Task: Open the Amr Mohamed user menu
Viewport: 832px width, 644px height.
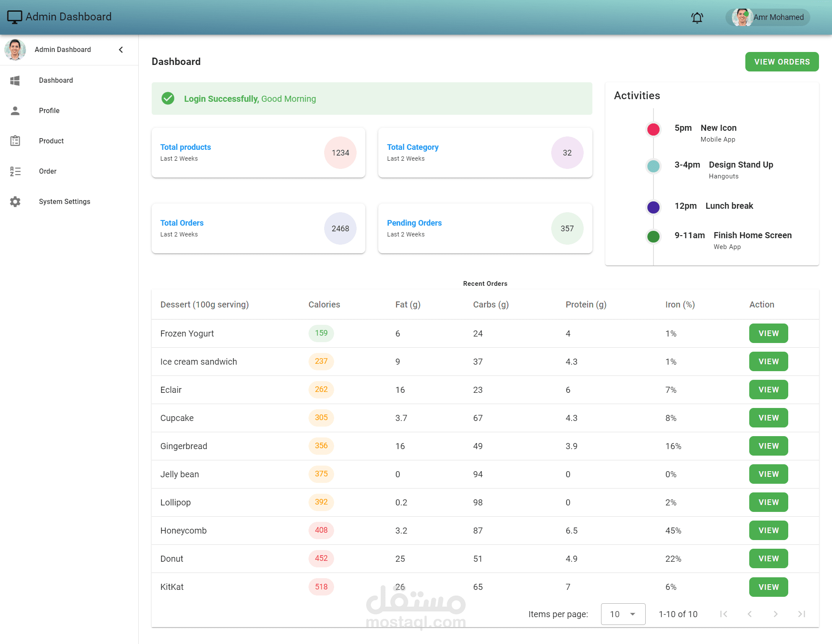Action: (767, 17)
